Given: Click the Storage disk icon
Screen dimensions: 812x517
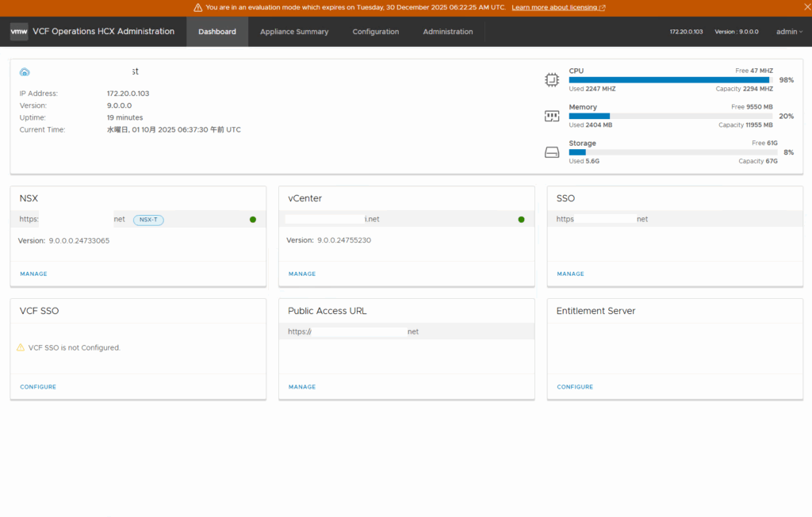Looking at the screenshot, I should [552, 152].
